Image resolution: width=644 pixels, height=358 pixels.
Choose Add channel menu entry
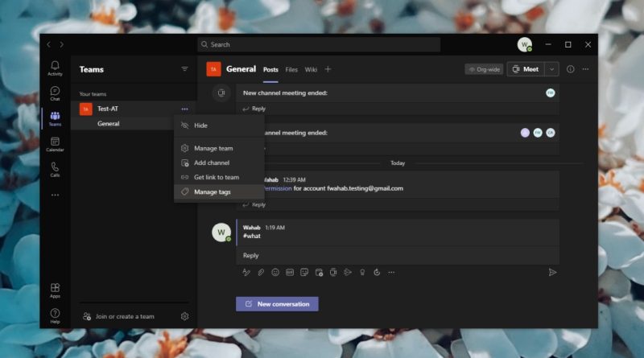pyautogui.click(x=219, y=163)
